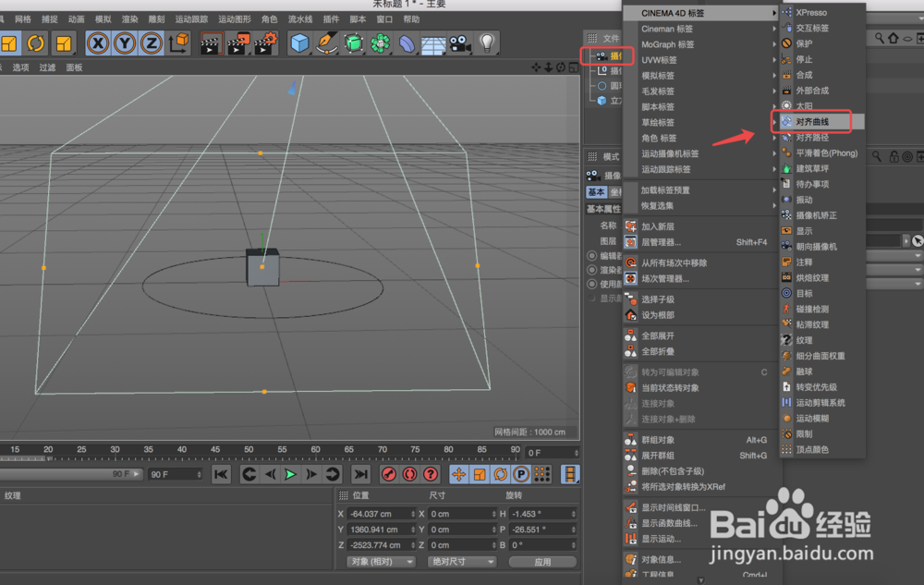This screenshot has width=924, height=585.
Task: Click the 应用 button in the coordinates panel
Action: [542, 561]
